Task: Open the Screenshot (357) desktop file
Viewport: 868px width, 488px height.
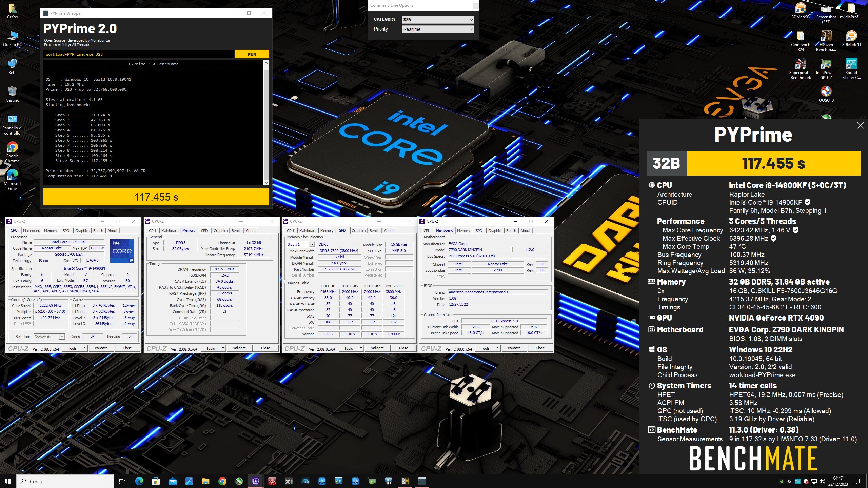Action: pos(826,14)
